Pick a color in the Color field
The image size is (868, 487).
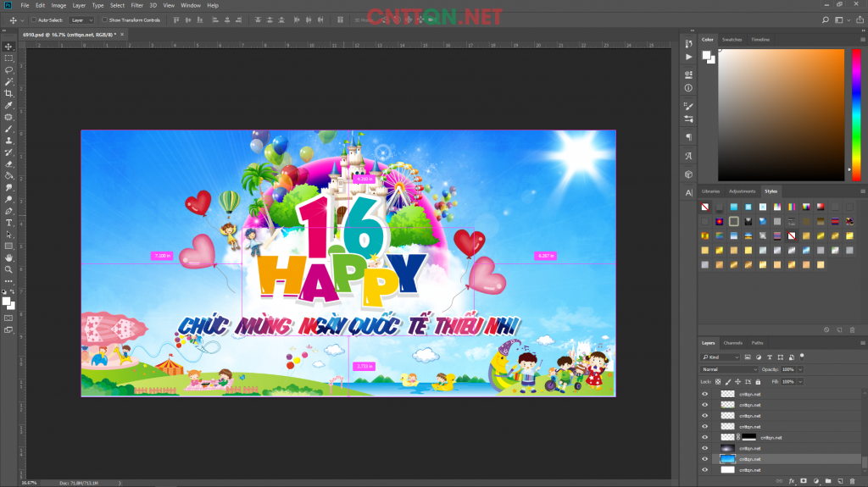(x=781, y=114)
